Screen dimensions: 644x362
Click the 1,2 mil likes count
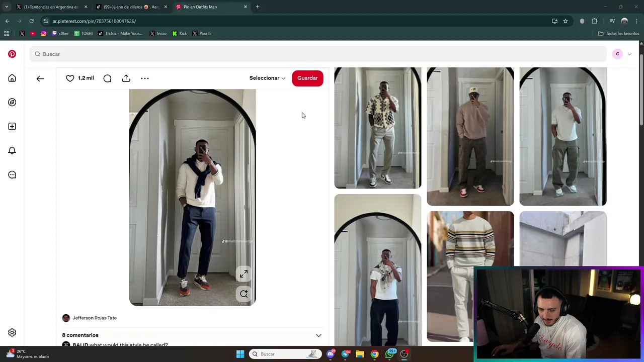coord(86,78)
